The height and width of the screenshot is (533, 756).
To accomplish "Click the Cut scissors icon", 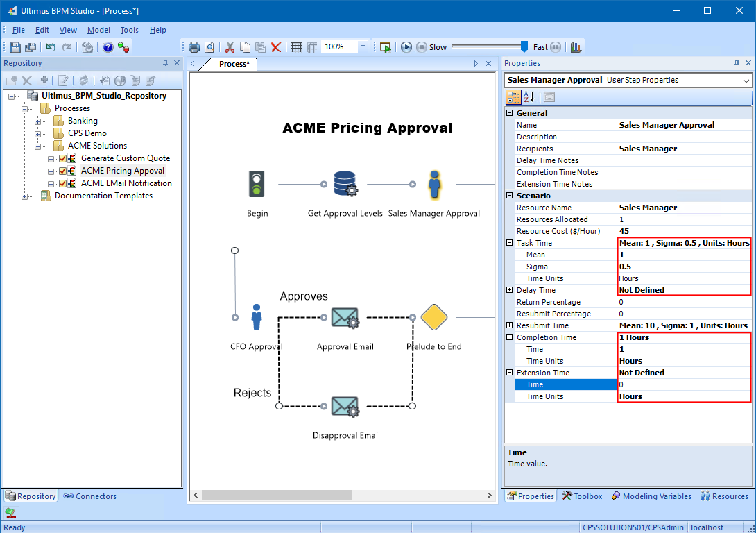I will pos(230,47).
